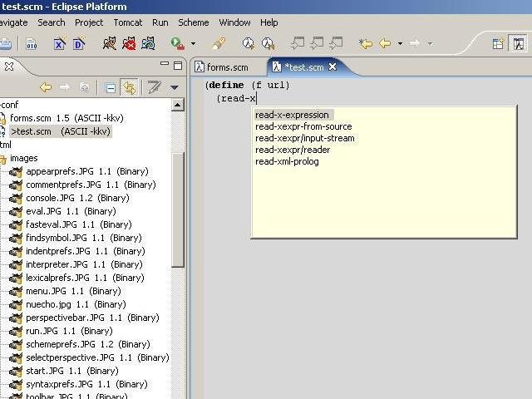
Task: Open the Run button dropdown arrow
Action: coord(193,44)
